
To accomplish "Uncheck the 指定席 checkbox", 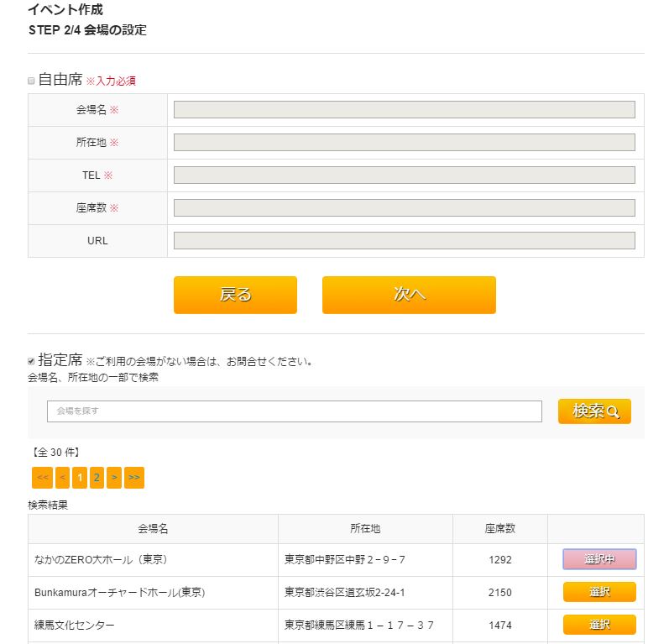I will tap(32, 361).
